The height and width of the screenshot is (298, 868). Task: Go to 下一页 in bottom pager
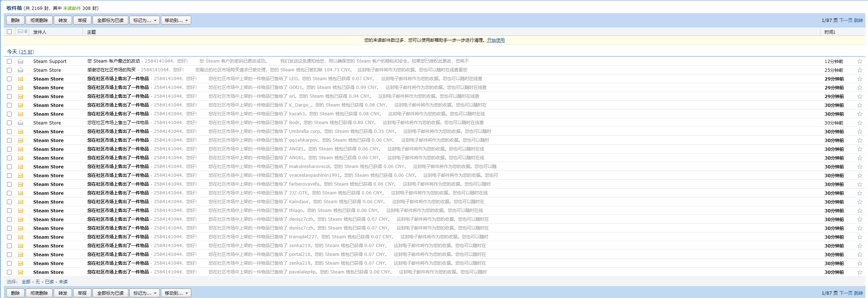click(846, 293)
